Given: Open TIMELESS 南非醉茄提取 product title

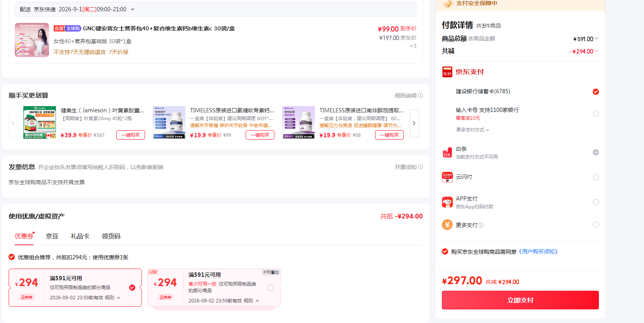Looking at the screenshot, I should click(x=361, y=110).
